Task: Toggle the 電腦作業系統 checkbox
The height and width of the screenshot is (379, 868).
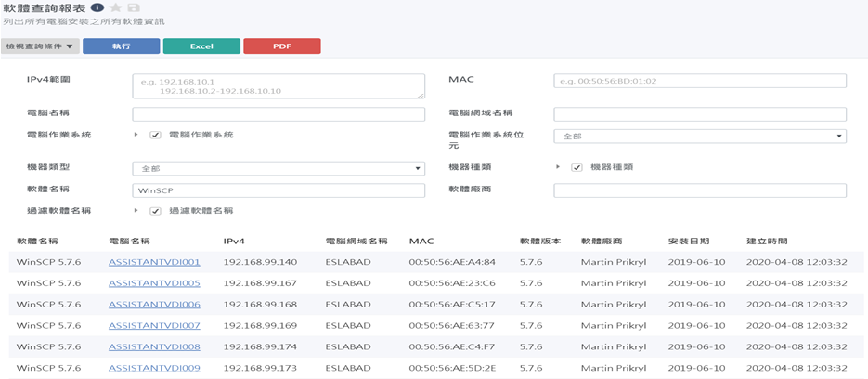Action: (156, 136)
